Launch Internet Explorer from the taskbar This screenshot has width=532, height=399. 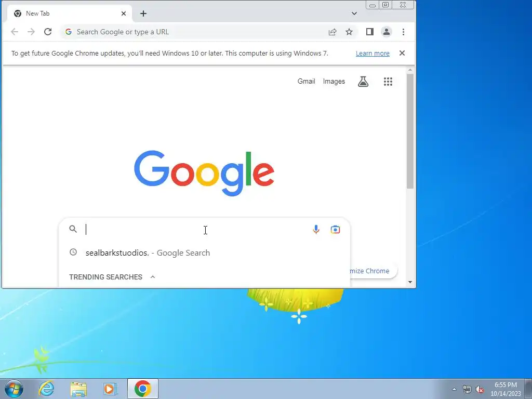tap(46, 389)
